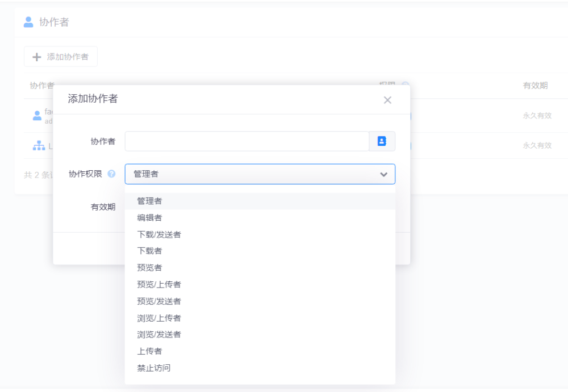The width and height of the screenshot is (568, 392).
Task: Select 编辑者 permission option
Action: point(149,218)
